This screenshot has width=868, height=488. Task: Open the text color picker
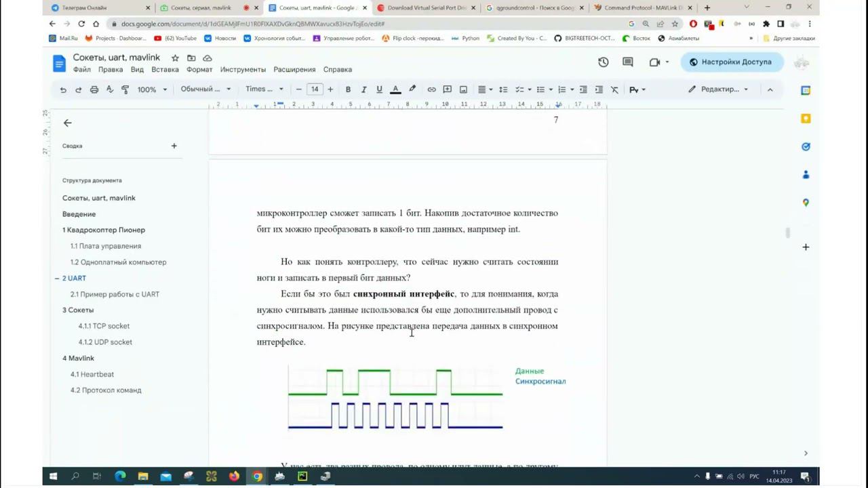click(x=395, y=89)
